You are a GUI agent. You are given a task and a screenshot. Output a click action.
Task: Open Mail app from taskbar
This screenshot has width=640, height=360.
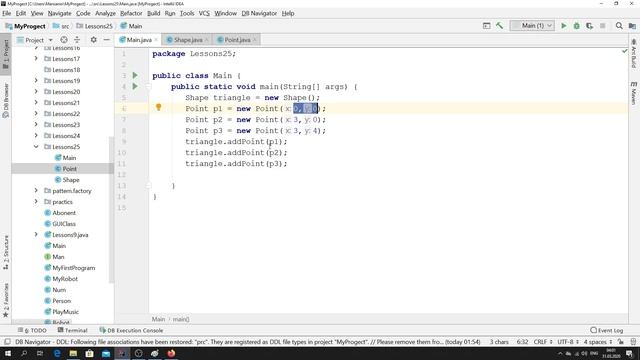click(x=106, y=353)
